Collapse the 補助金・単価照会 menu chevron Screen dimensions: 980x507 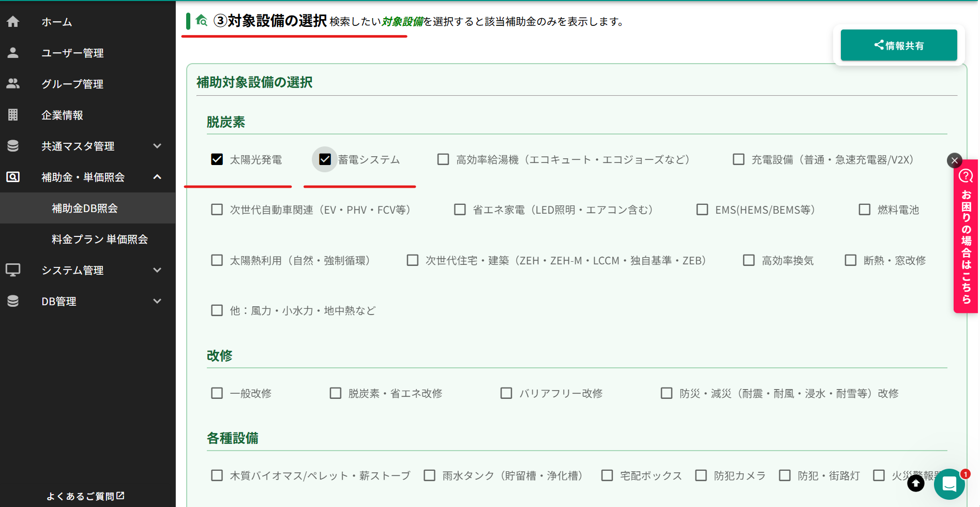[x=157, y=177]
